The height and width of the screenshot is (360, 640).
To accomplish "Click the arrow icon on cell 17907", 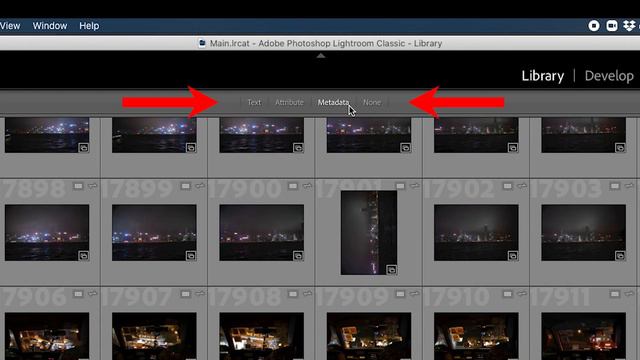I will tap(200, 294).
